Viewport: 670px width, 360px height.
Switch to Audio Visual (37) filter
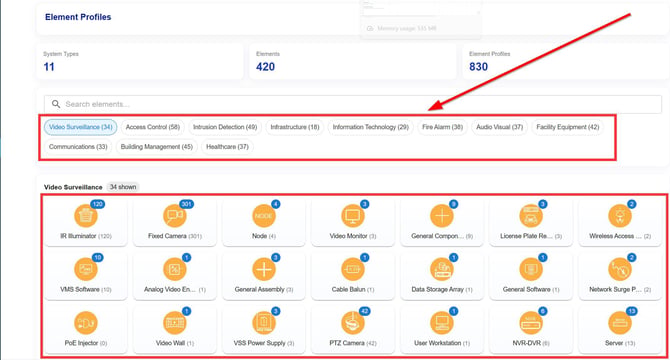pyautogui.click(x=500, y=127)
